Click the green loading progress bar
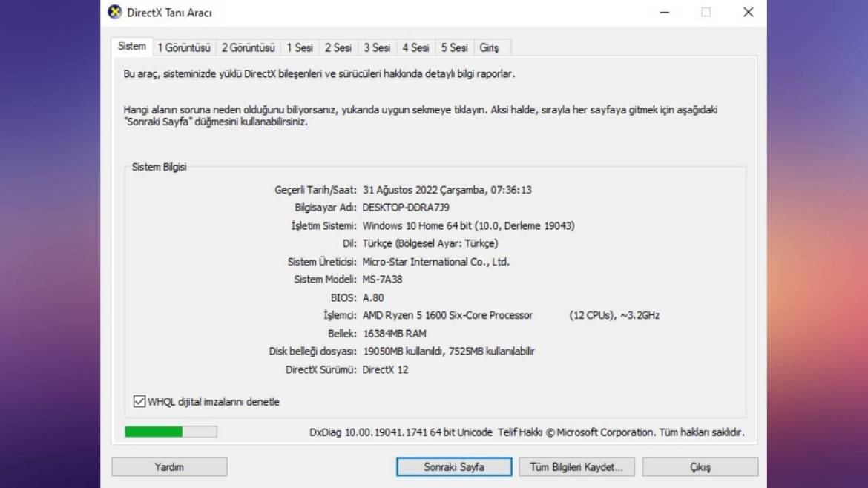Screen dimensions: 868x488 [x=171, y=432]
